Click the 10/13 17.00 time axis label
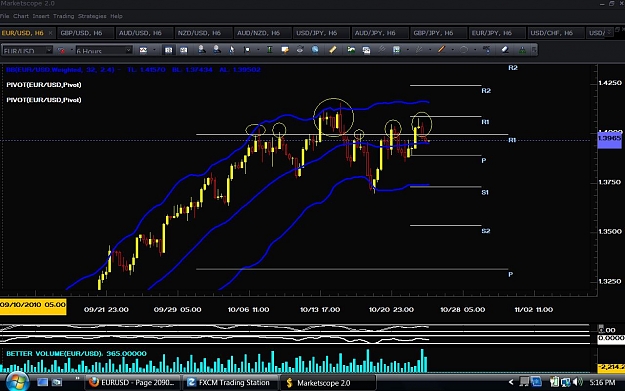Screen dimensions: 625x391 coord(320,310)
